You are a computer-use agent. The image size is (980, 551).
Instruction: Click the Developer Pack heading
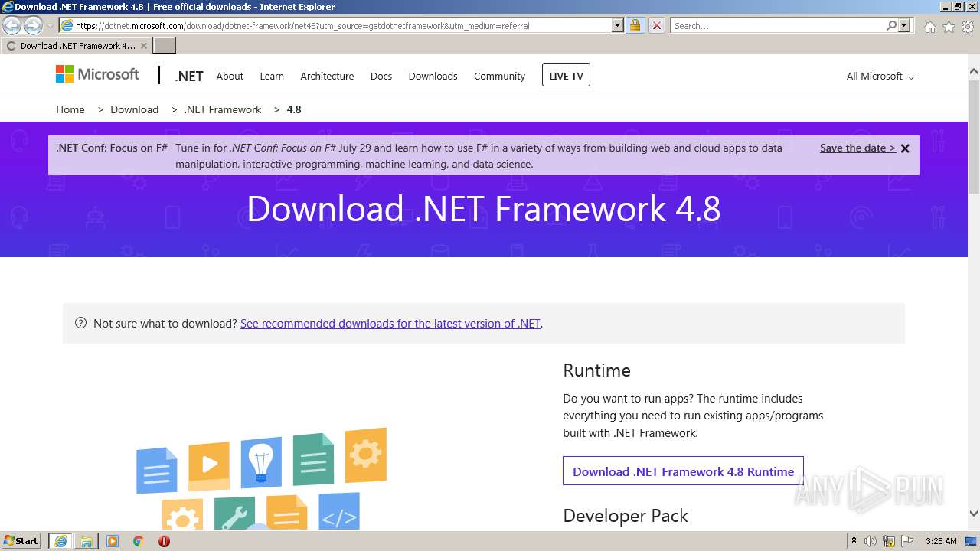point(626,517)
